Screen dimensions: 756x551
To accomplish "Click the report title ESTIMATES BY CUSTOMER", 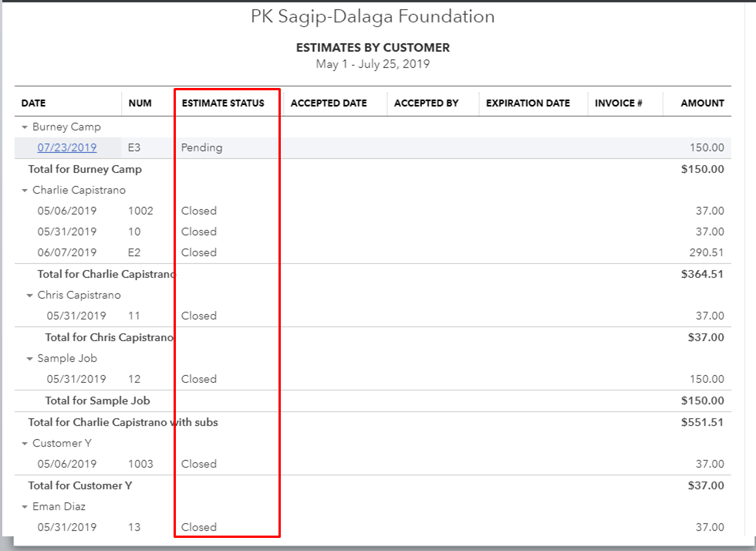I will click(373, 47).
